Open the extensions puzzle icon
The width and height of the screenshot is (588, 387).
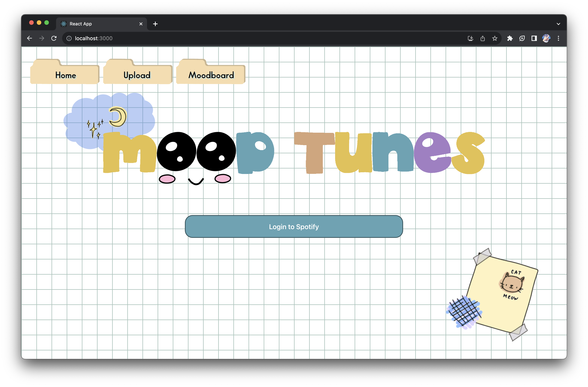(510, 38)
